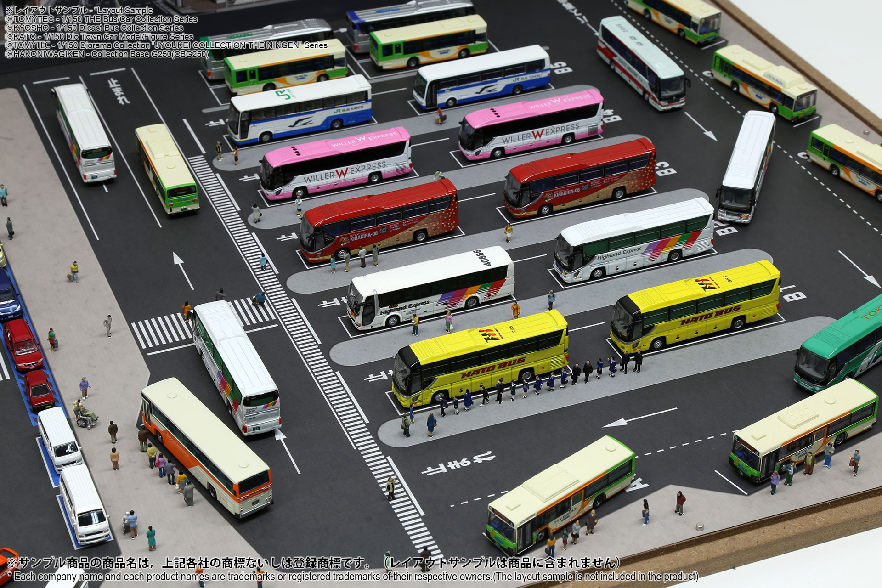Image resolution: width=882 pixels, height=588 pixels.
Task: Click the English trademark disclaimer at the bottom
Action: (x=354, y=577)
